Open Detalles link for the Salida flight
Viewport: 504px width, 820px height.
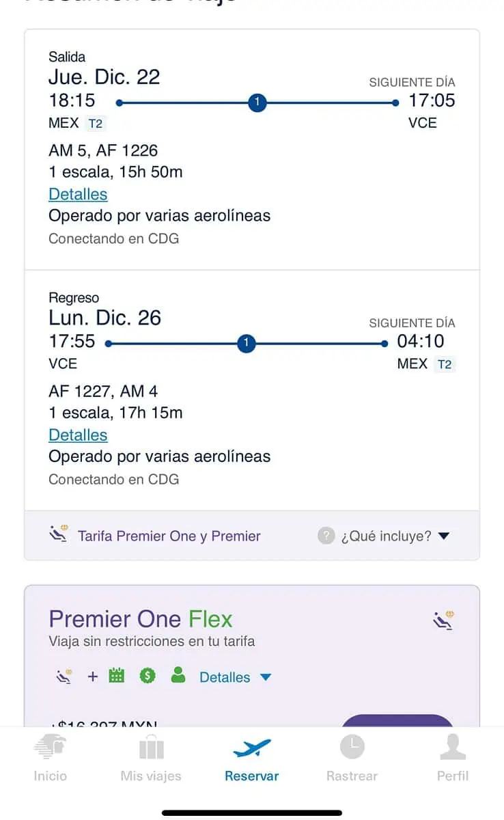pos(78,194)
